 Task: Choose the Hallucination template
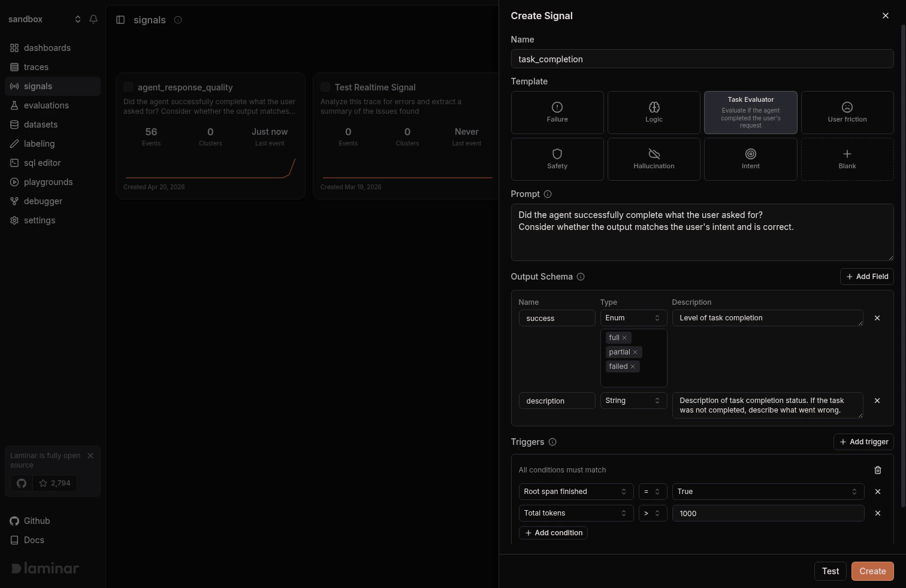point(653,159)
